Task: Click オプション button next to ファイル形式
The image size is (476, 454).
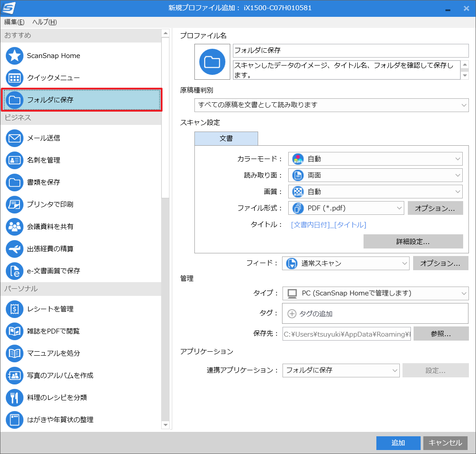Action: click(x=435, y=208)
